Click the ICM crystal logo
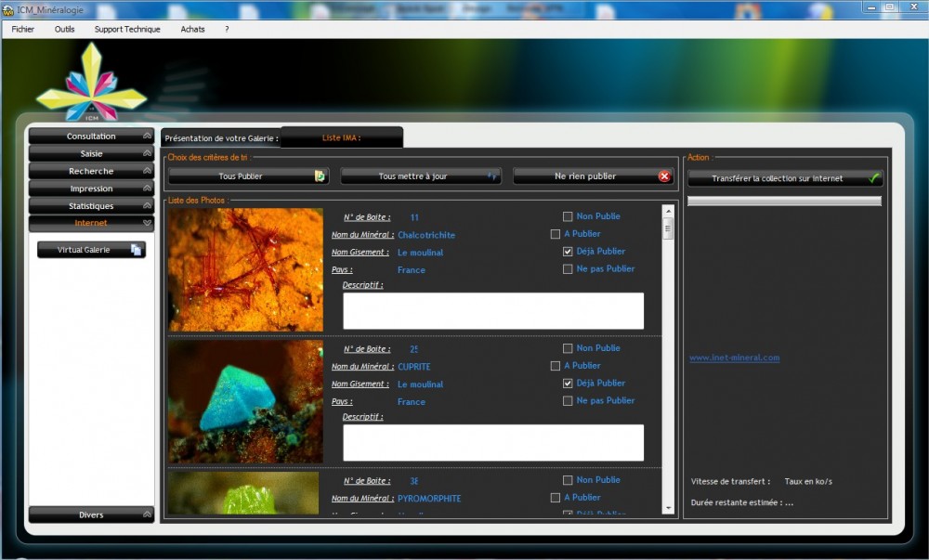 click(91, 82)
